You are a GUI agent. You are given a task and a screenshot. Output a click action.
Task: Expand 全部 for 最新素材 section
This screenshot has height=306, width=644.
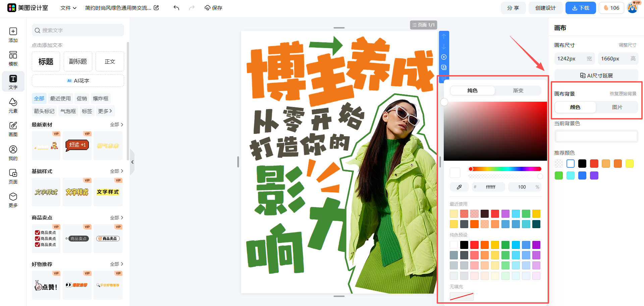tap(116, 124)
